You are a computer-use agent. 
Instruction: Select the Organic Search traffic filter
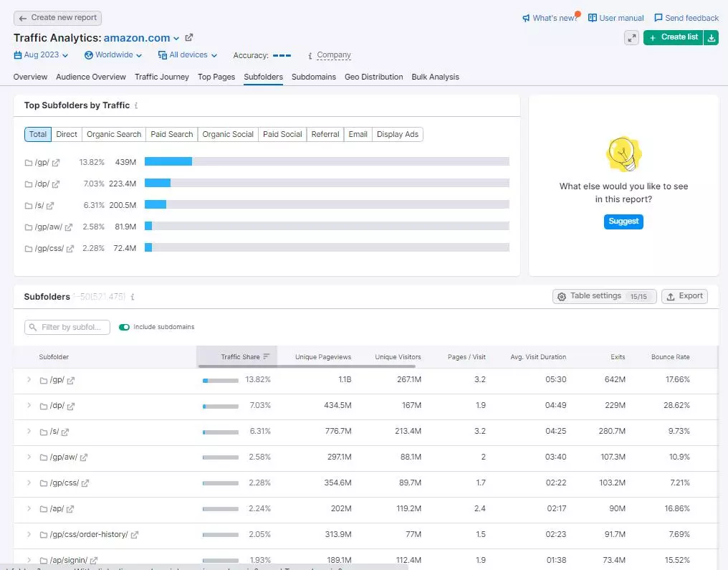click(x=114, y=134)
